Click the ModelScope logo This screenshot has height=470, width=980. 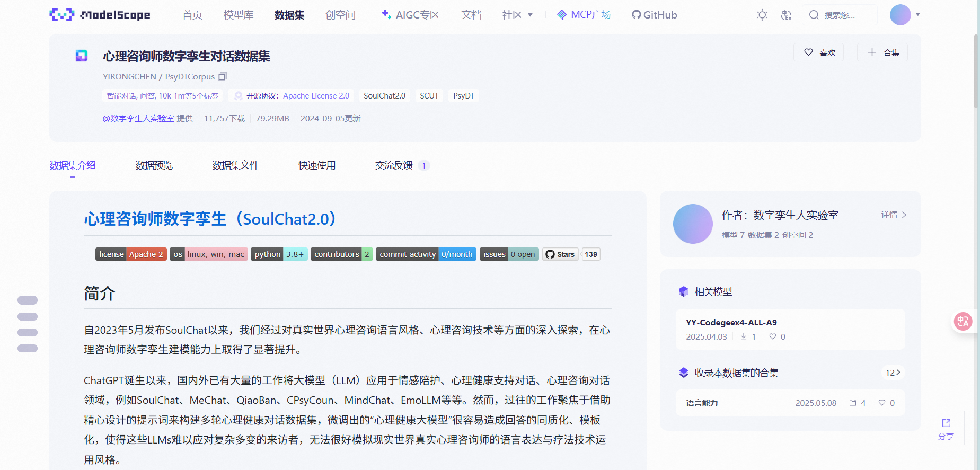[x=100, y=15]
